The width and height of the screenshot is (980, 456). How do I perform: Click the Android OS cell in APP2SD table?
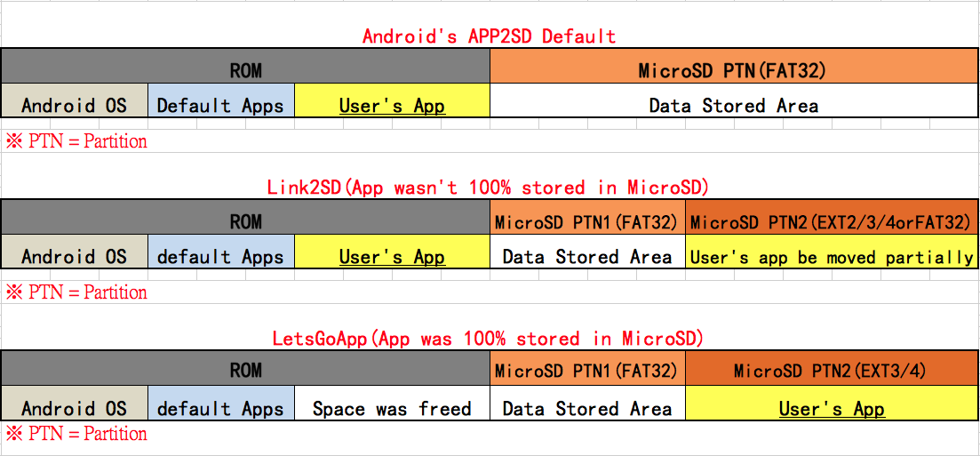tap(75, 106)
